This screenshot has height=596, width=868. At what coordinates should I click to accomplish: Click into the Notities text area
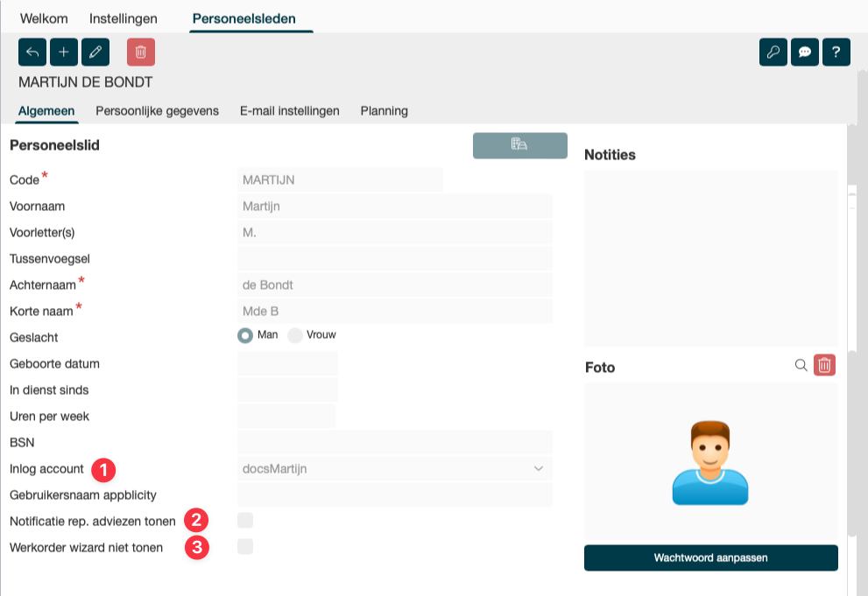pyautogui.click(x=710, y=258)
